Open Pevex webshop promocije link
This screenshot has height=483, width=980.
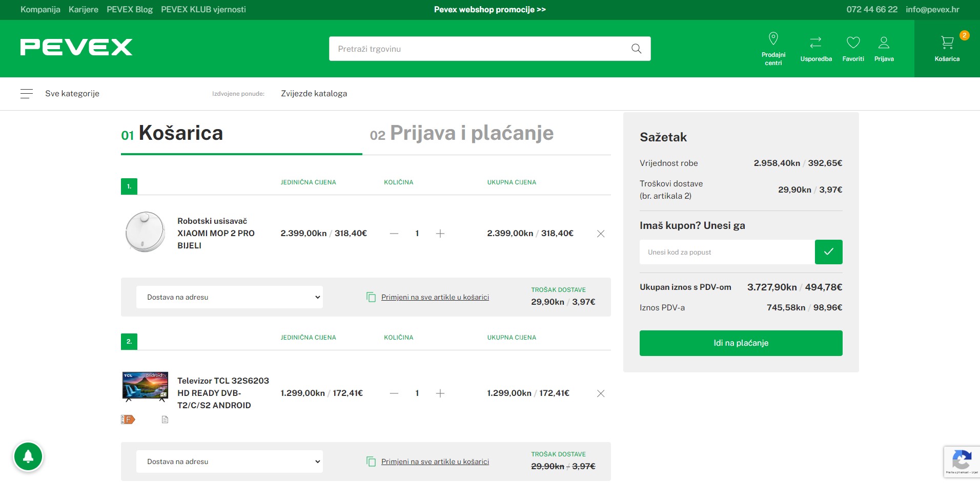coord(490,10)
